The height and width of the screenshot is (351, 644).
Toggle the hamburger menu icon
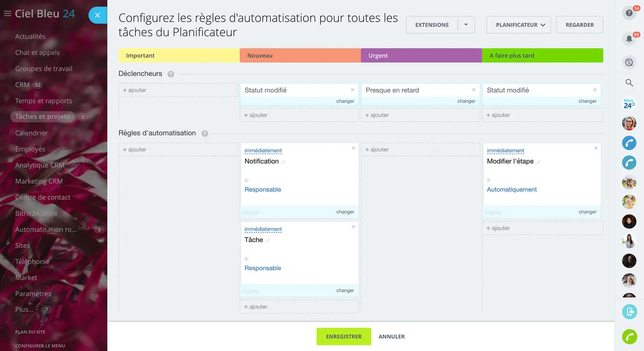(x=7, y=14)
